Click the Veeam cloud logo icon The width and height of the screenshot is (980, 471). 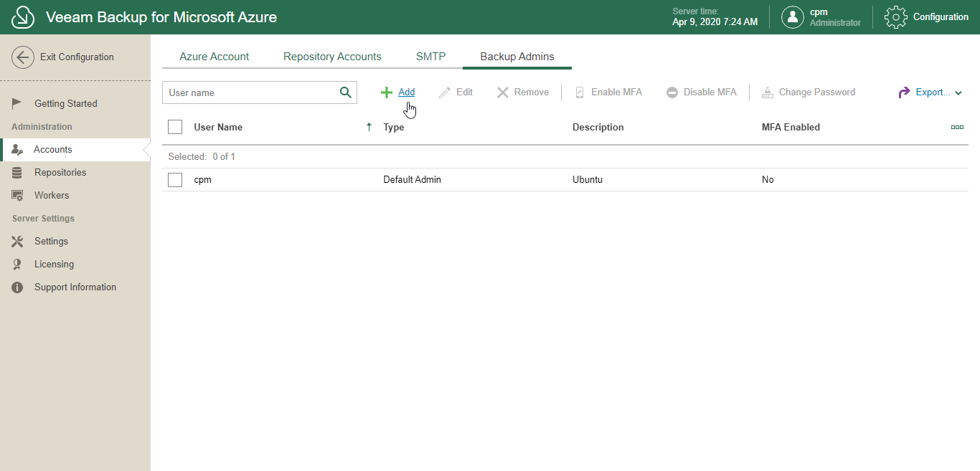(23, 17)
